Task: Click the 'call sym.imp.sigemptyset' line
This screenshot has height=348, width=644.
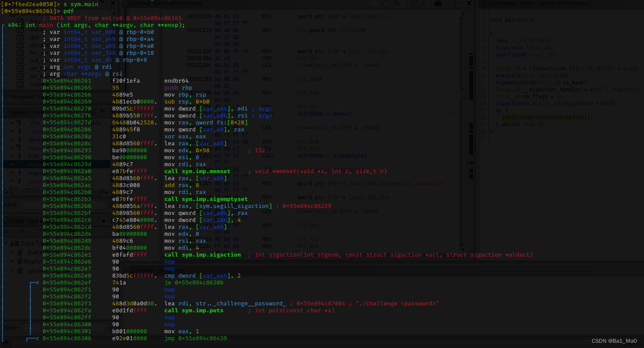Action: (x=206, y=199)
